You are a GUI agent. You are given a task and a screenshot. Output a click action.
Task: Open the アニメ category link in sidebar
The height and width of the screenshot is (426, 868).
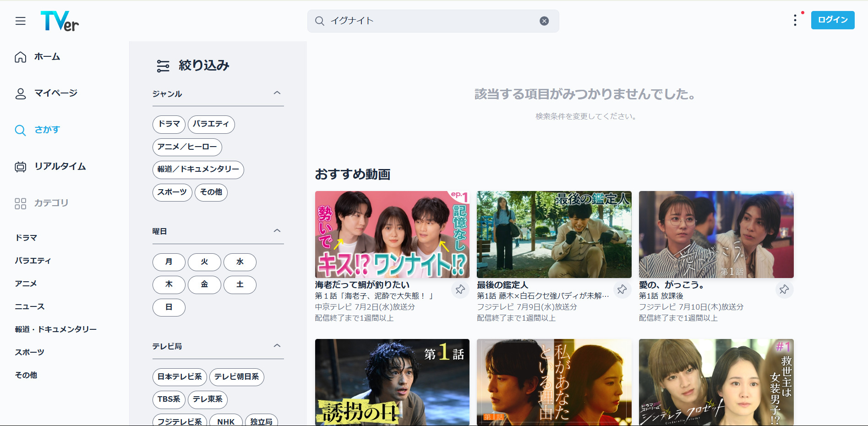pyautogui.click(x=26, y=284)
